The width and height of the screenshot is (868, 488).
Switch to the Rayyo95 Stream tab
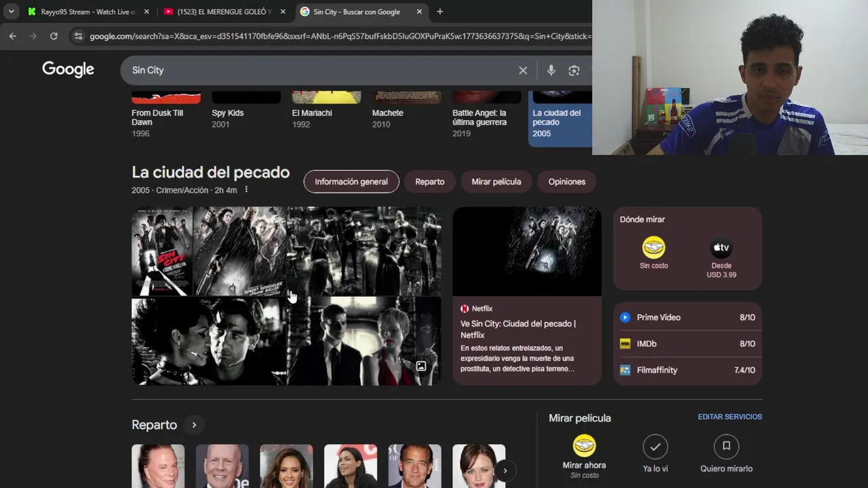click(88, 12)
